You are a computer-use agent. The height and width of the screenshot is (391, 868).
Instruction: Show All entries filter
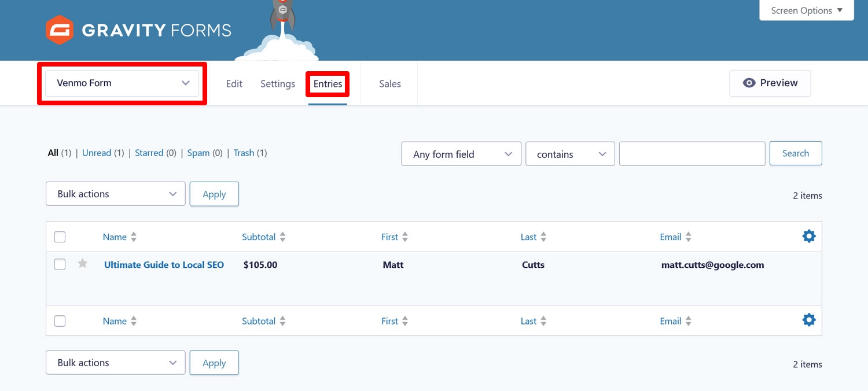pos(53,153)
